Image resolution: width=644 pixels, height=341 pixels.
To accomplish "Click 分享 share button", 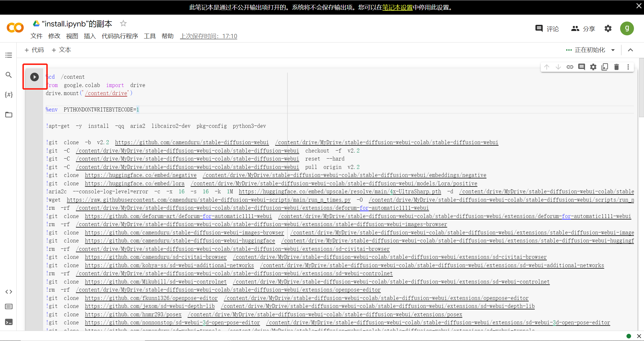I will [x=583, y=28].
